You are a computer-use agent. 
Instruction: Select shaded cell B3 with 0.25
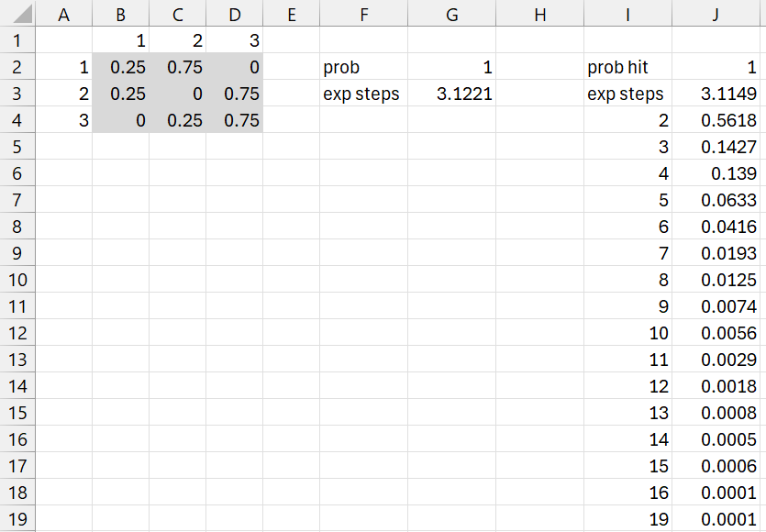[121, 93]
